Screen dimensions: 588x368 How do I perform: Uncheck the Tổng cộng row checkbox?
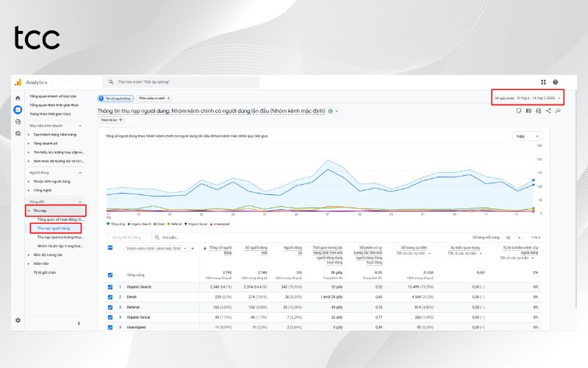pyautogui.click(x=110, y=275)
